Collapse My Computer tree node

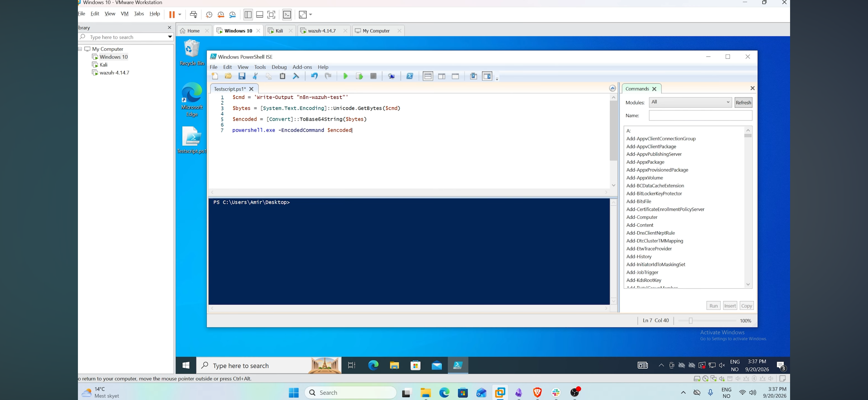click(80, 49)
